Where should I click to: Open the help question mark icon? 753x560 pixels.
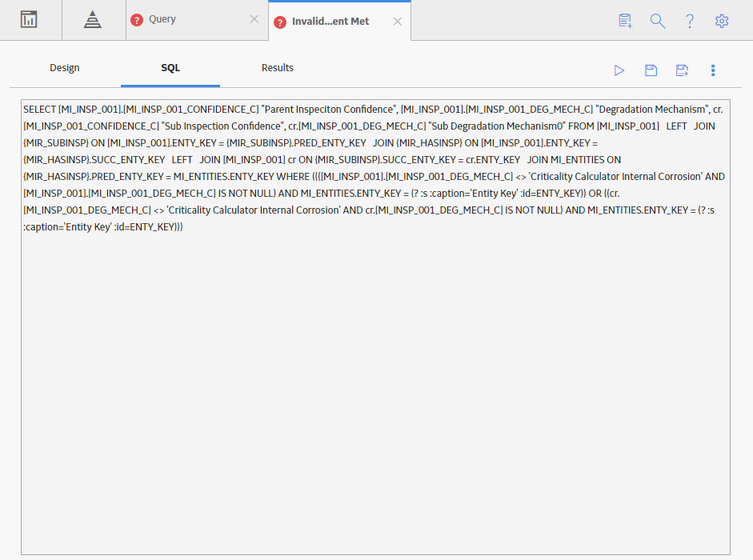click(690, 21)
